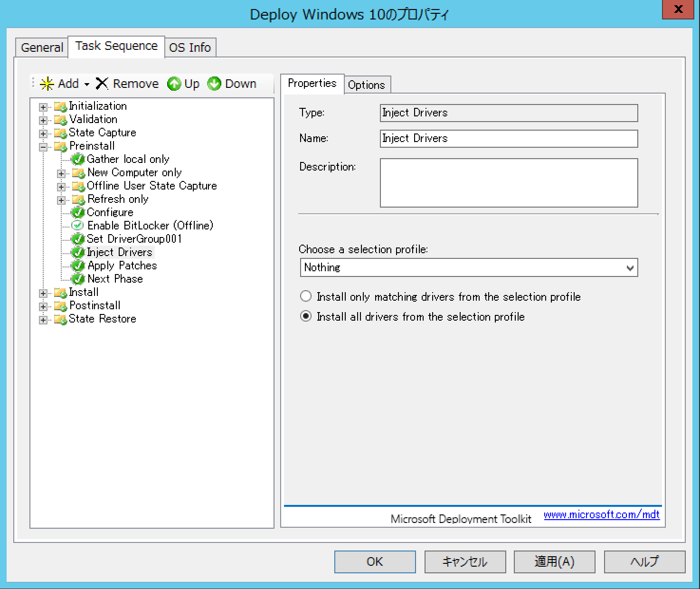
Task: Click the Refresh only folder icon
Action: pos(78,199)
